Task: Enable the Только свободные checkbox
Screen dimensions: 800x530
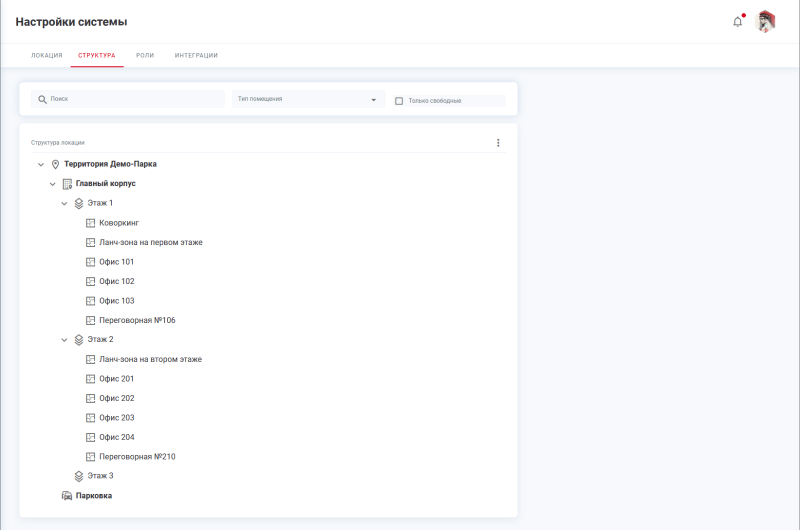Action: click(x=399, y=101)
